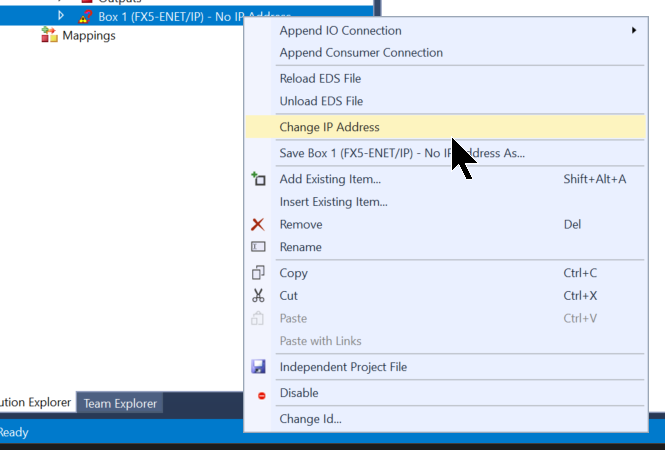Screen dimensions: 665x450
Task: Expand the Box 1 (FX5-ENET/IP) tree node
Action: (x=61, y=16)
